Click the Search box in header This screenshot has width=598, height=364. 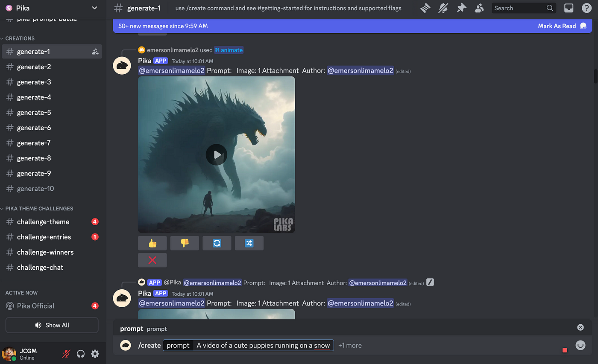tap(524, 8)
